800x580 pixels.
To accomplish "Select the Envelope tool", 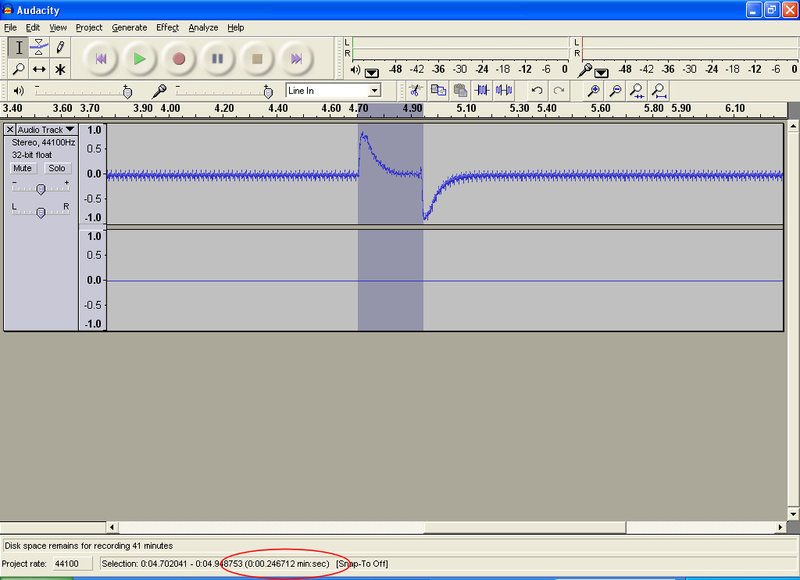I will (39, 47).
